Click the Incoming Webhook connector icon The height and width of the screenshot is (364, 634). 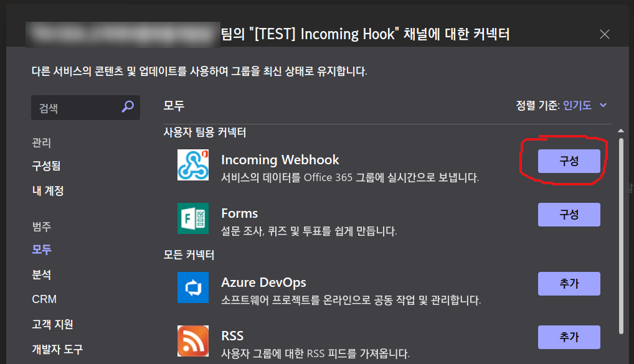pyautogui.click(x=193, y=165)
